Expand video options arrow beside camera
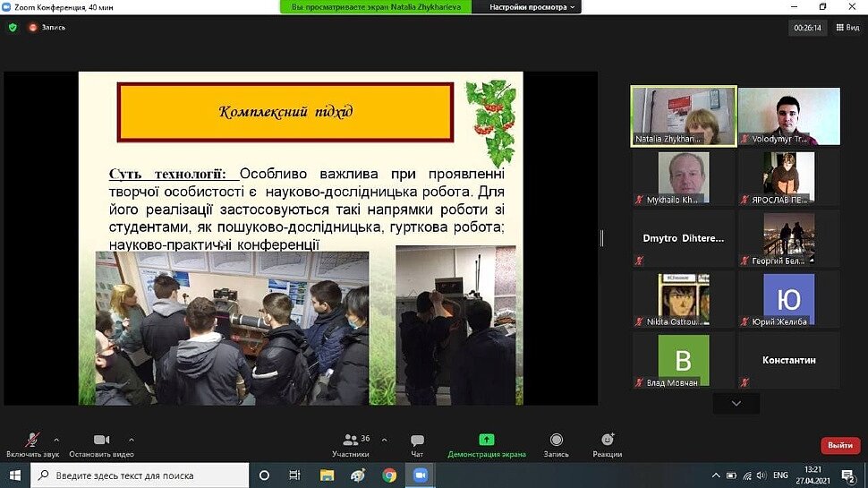 tap(131, 440)
